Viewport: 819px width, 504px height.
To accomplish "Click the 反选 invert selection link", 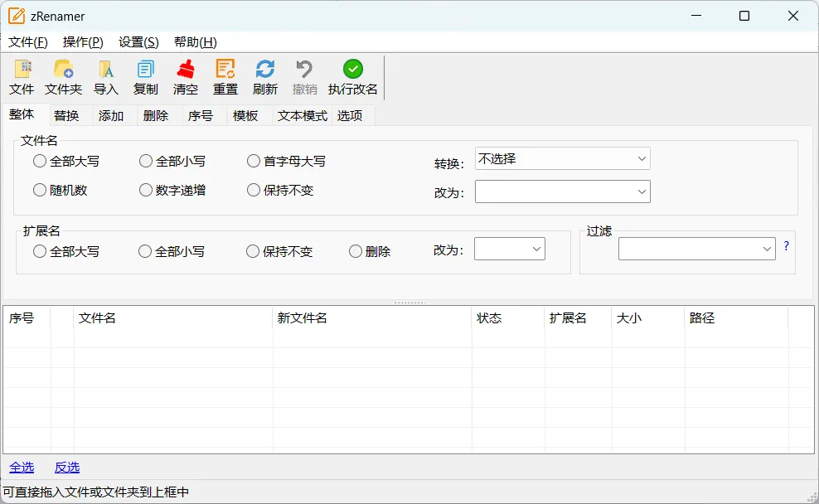I will tap(67, 468).
